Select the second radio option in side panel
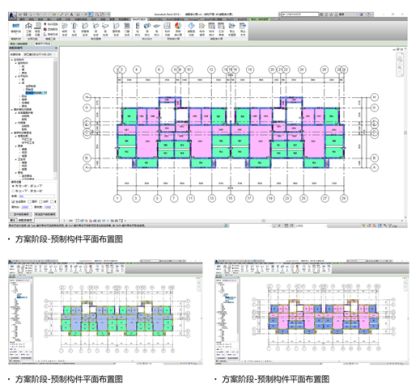 tap(13, 191)
